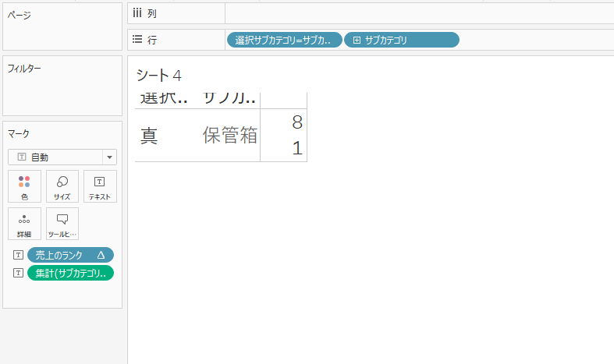This screenshot has height=364, width=614.
Task: Open the サイズ (Size) mark card
Action: [x=62, y=186]
